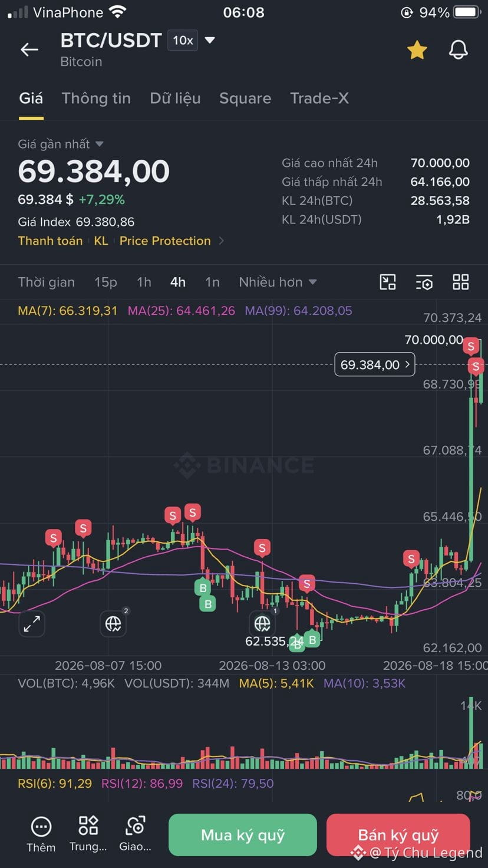This screenshot has width=488, height=868.
Task: Tap the S sell marker right of the 69.384,00 tag
Action: pos(476,367)
